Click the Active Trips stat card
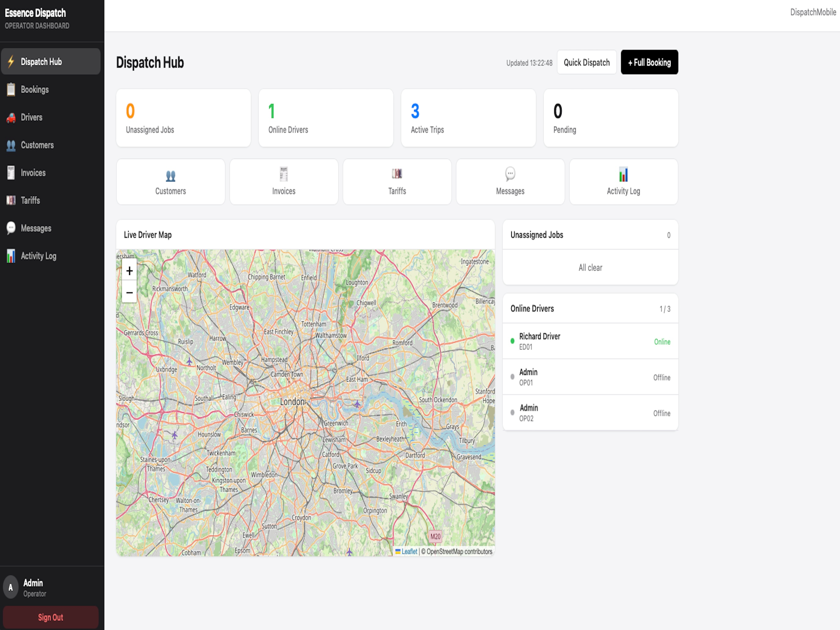The width and height of the screenshot is (840, 630). click(x=468, y=118)
